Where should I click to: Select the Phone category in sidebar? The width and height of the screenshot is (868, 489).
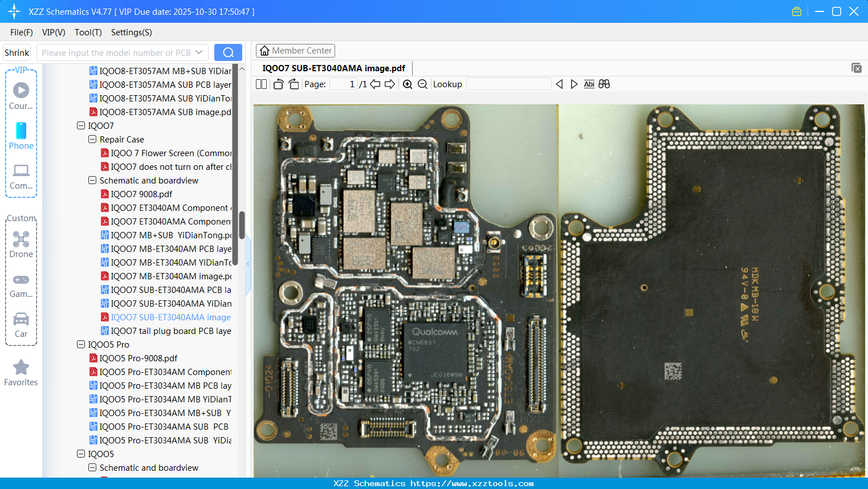21,136
